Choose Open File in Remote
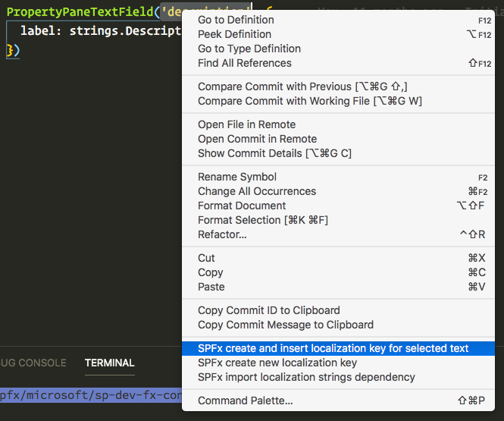The width and height of the screenshot is (504, 421). click(338, 124)
